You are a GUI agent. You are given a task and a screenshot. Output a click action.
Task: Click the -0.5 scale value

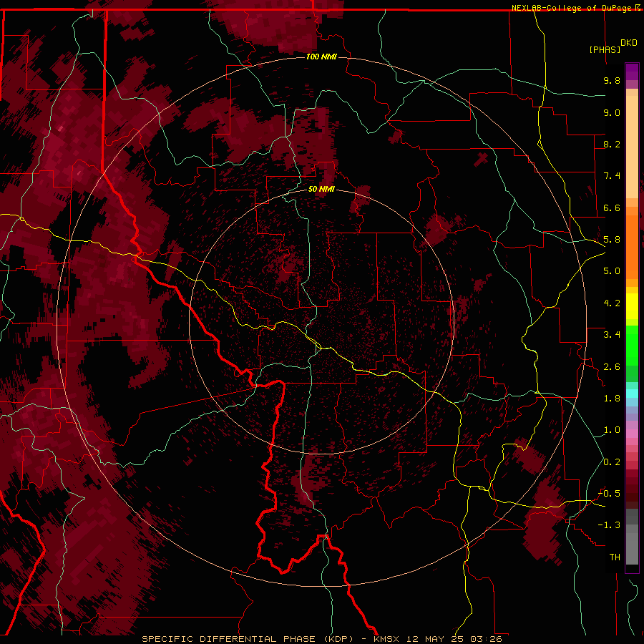pos(609,494)
